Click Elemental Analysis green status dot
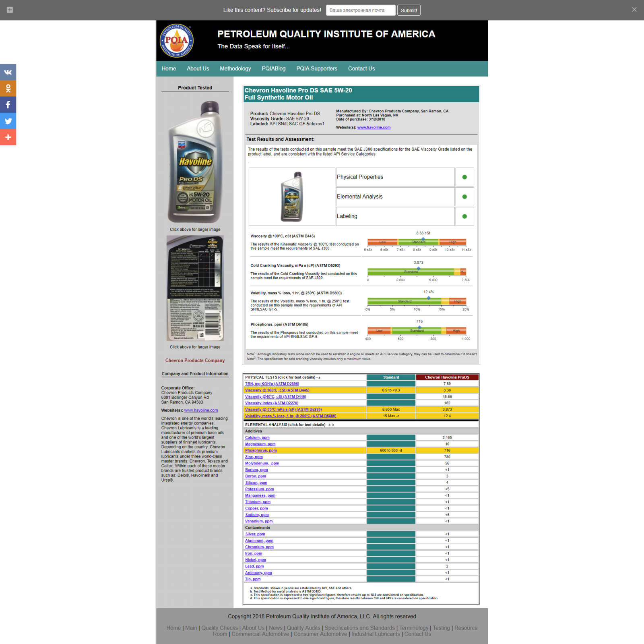This screenshot has height=644, width=644. [x=464, y=197]
